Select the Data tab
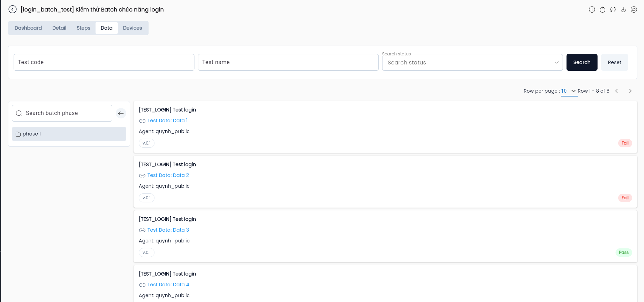The width and height of the screenshot is (644, 302). tap(107, 28)
